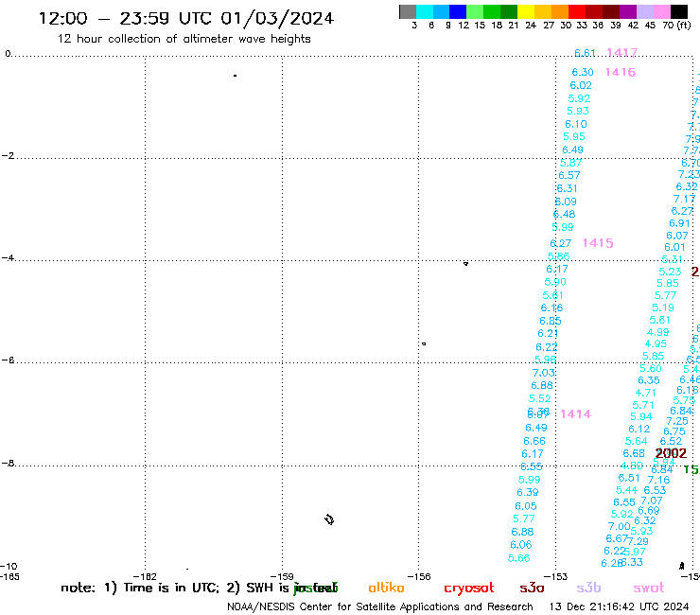Click the wave height value 6.91

[679, 223]
